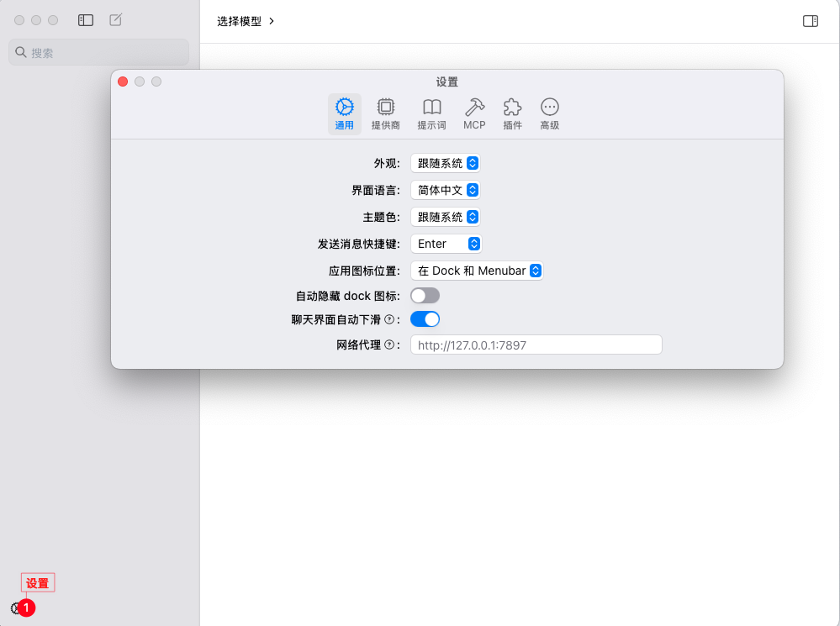Click the new chat compose icon
The height and width of the screenshot is (626, 840).
tap(116, 20)
